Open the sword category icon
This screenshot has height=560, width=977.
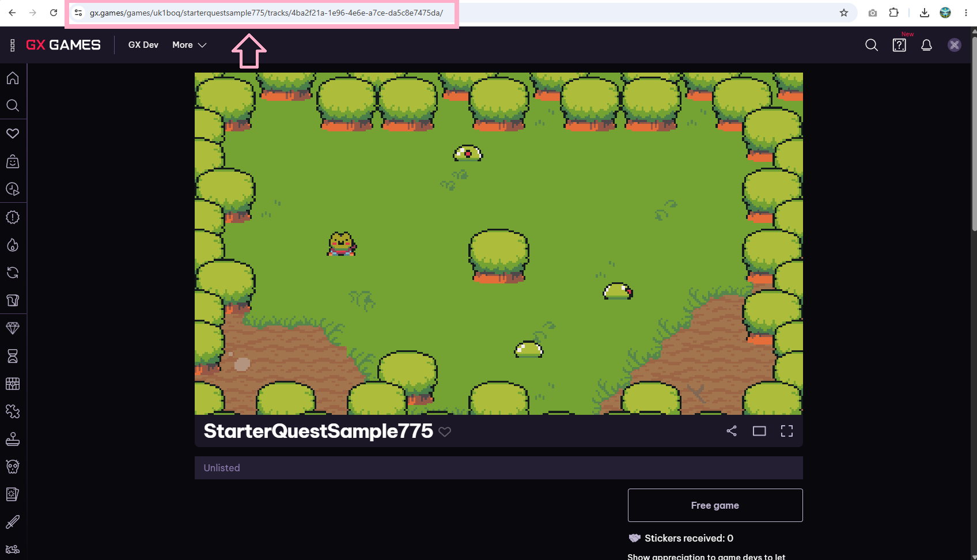(13, 522)
